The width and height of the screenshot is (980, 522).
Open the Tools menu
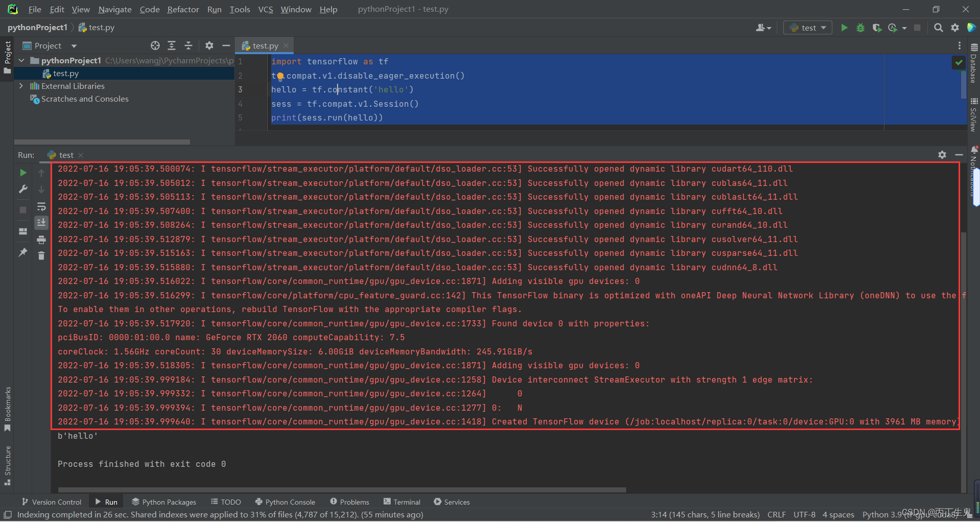coord(240,9)
